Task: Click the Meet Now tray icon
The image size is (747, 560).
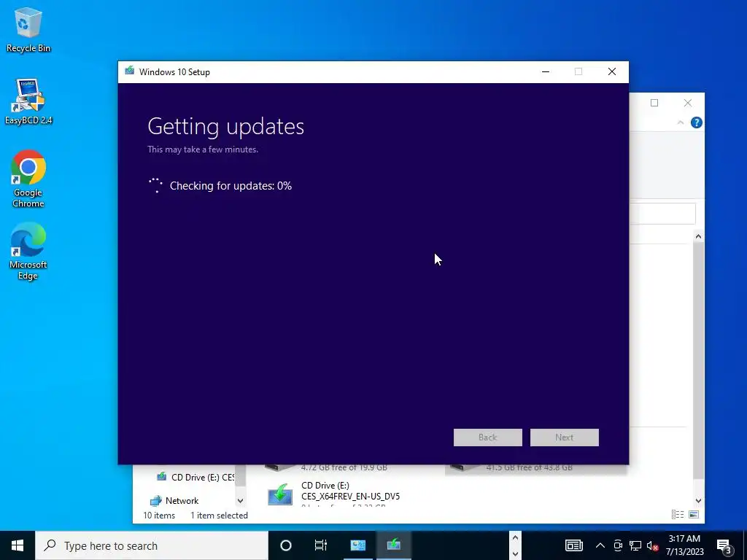Action: pos(618,545)
